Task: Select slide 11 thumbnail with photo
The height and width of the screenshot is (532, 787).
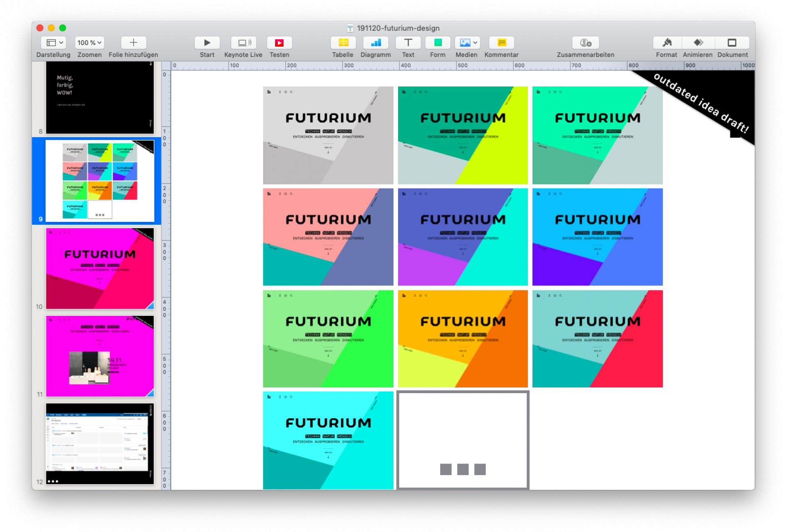Action: (100, 356)
